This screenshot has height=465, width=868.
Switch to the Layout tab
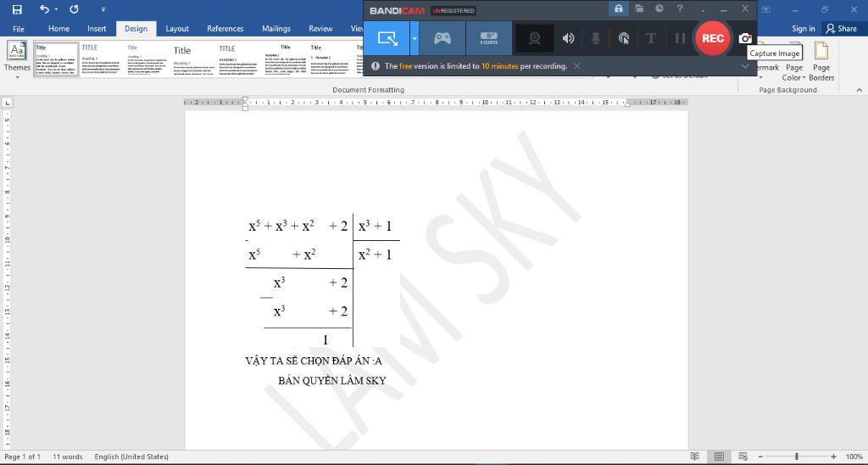tap(177, 29)
